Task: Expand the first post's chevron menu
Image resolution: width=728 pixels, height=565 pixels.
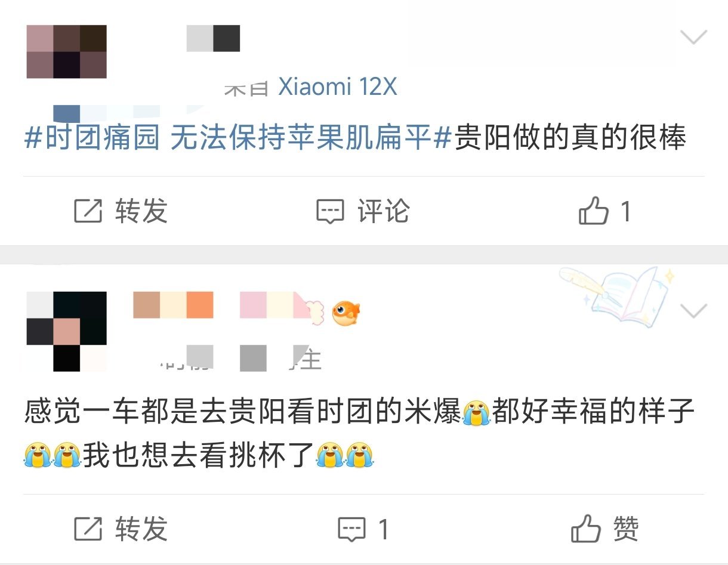Action: [693, 38]
